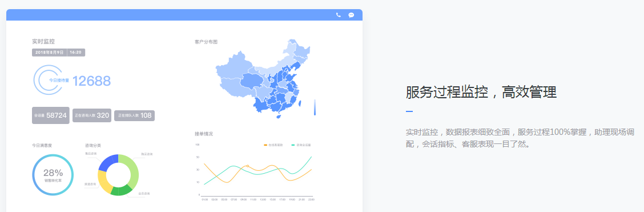Select the 2018年8月9日 date badge
The height and width of the screenshot is (212, 644).
click(49, 53)
